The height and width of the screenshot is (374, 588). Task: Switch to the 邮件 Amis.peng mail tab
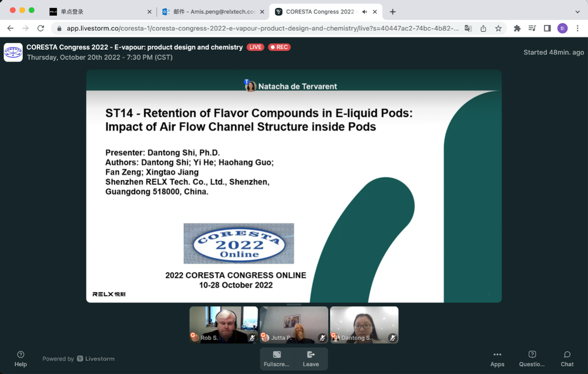[213, 12]
